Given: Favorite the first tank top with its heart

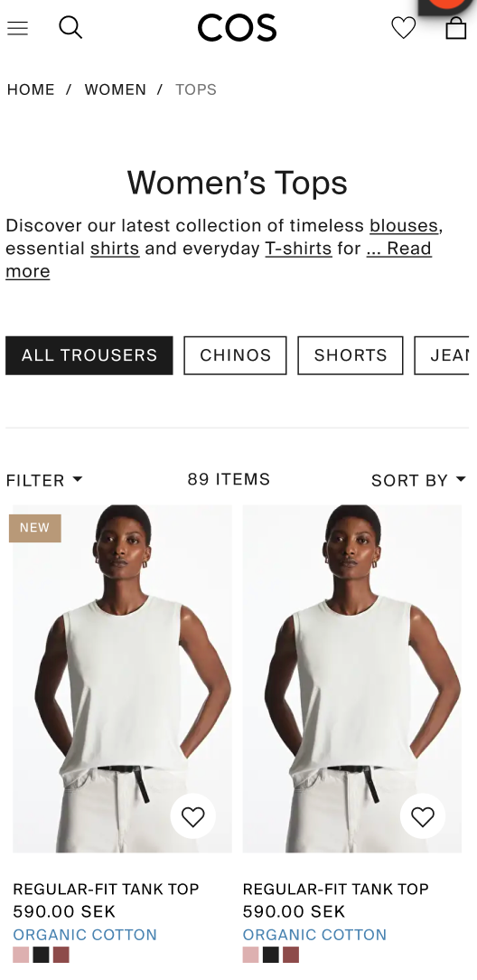Looking at the screenshot, I should 193,816.
